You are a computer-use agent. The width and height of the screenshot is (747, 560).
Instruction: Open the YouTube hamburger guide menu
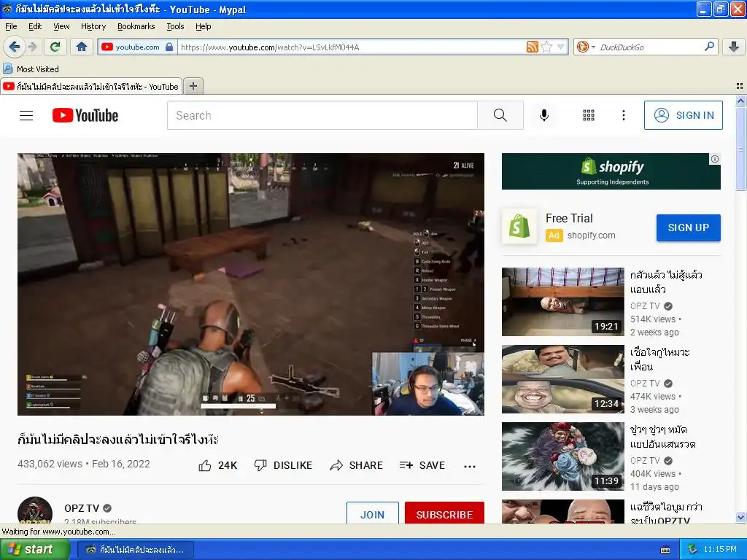click(x=26, y=115)
